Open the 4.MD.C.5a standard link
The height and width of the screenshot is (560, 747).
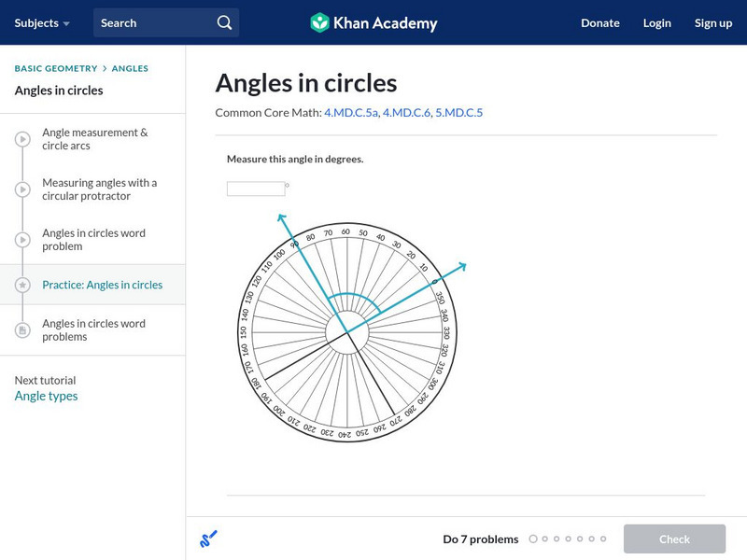(x=350, y=113)
